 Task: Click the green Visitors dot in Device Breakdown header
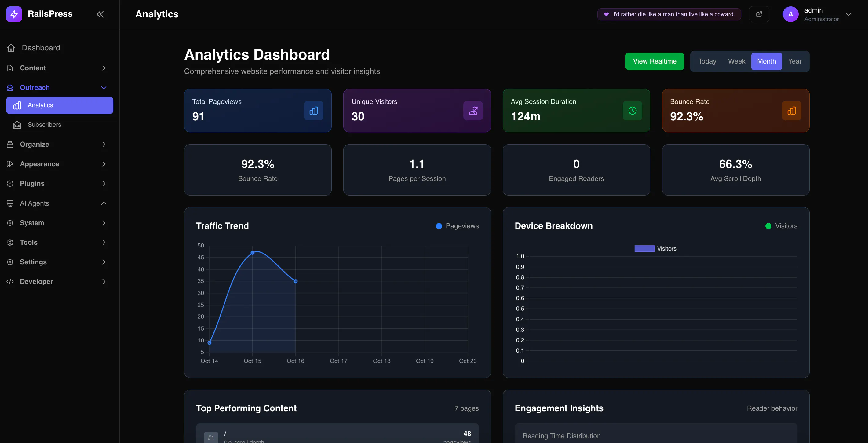tap(768, 226)
